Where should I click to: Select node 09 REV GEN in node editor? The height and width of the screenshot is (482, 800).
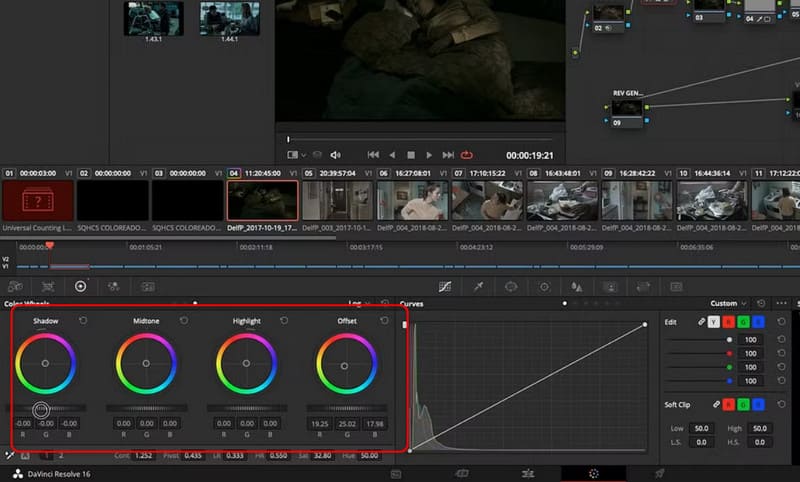pyautogui.click(x=627, y=111)
